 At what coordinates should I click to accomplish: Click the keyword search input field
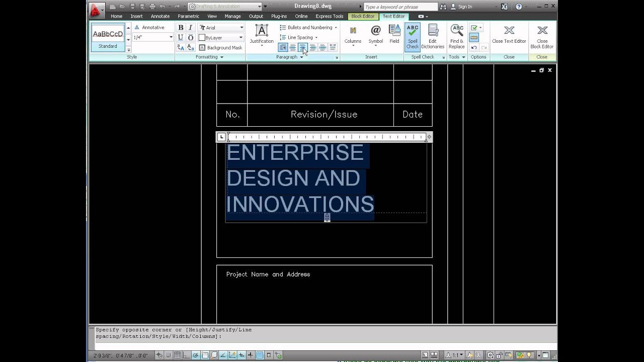(400, 7)
